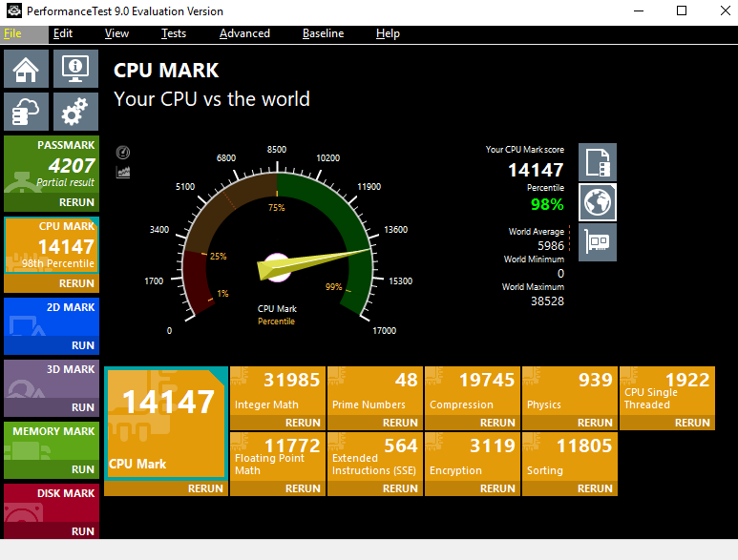738x560 pixels.
Task: Select the Floating Point Math 11772 tile
Action: pyautogui.click(x=278, y=457)
